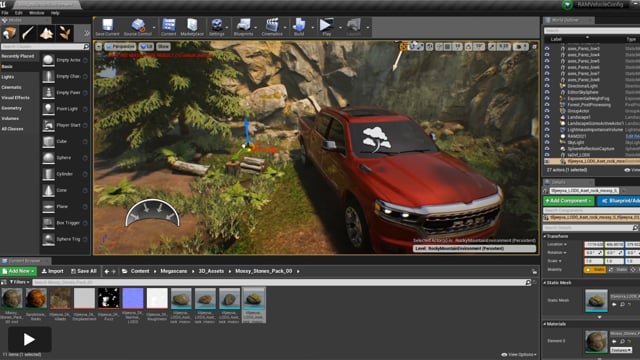Toggle visibility of RAM2021 actor
Screen dimensions: 640x360
(547, 136)
